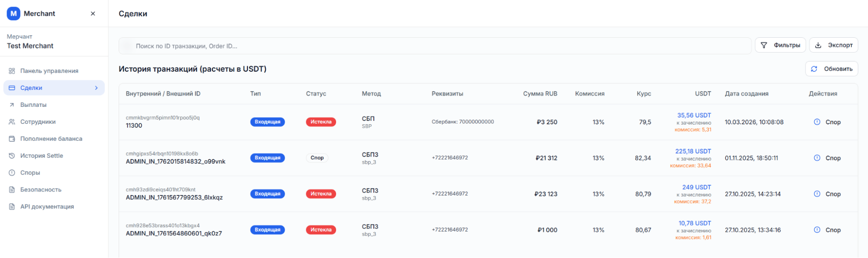Click the Merchant logo icon
Screen dimensions: 868x258
pos(13,13)
